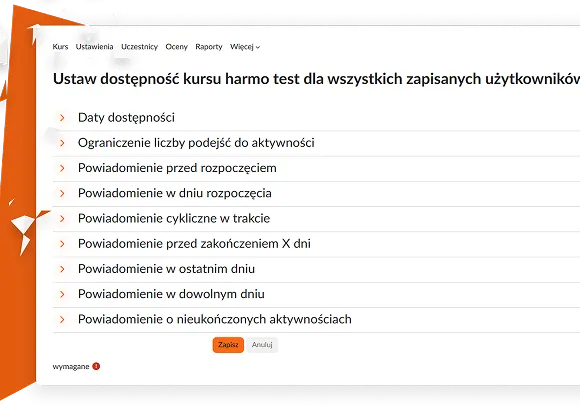Expand Powiadomienie o nieukończonych aktywnościach section
This screenshot has width=580, height=420.
pos(215,319)
